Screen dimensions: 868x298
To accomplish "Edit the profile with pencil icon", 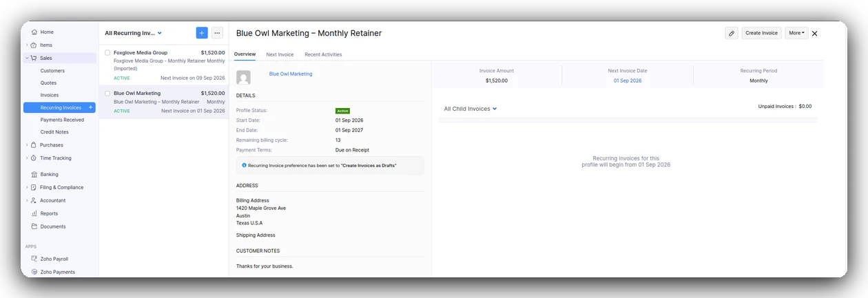I will (x=732, y=33).
